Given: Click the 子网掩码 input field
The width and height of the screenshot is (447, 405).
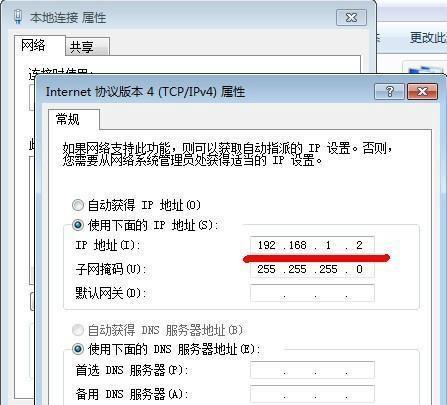Looking at the screenshot, I should (312, 269).
